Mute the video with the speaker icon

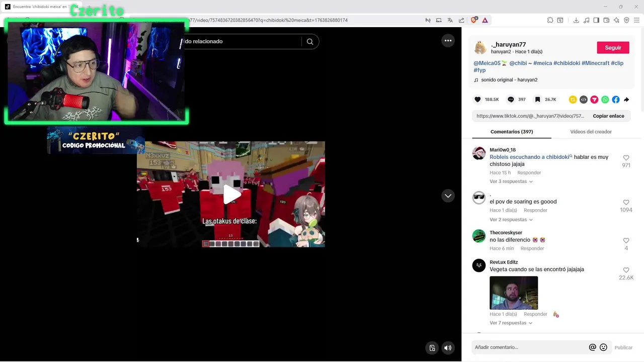[x=447, y=347]
